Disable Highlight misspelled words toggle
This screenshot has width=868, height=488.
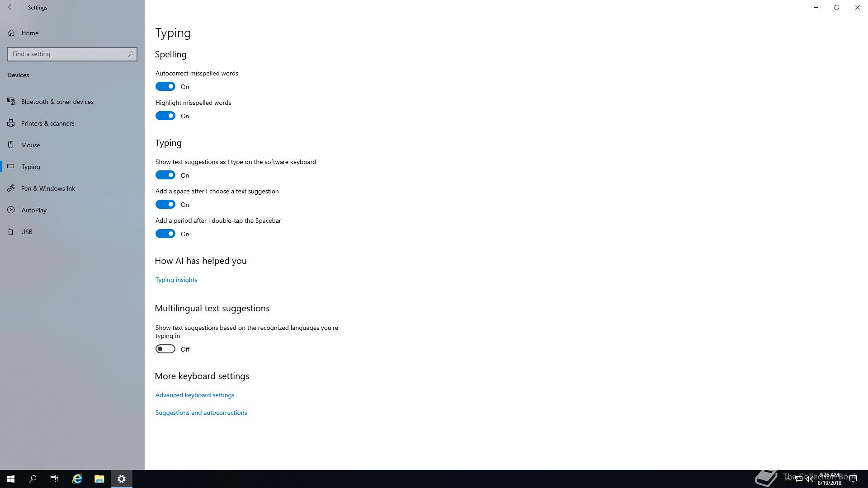[x=165, y=116]
